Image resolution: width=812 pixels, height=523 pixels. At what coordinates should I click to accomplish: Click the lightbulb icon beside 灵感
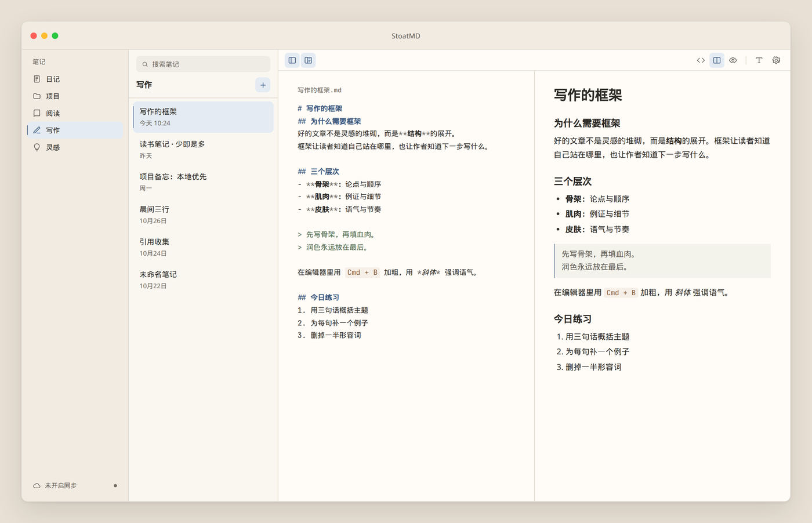tap(37, 147)
